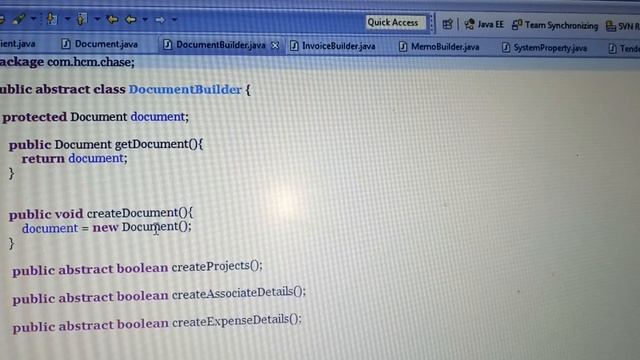The image size is (640, 360).
Task: Focus the Quick Access search field
Action: pyautogui.click(x=395, y=22)
